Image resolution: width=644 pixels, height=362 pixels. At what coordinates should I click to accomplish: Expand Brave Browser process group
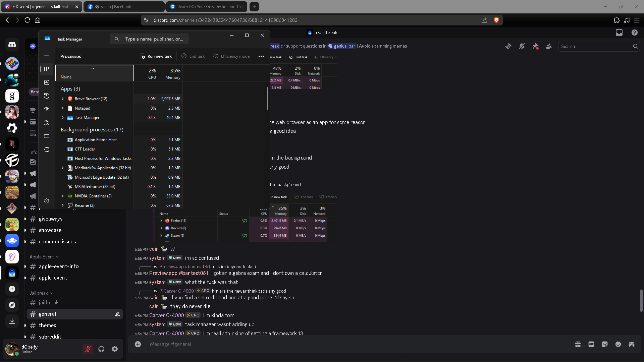click(62, 99)
